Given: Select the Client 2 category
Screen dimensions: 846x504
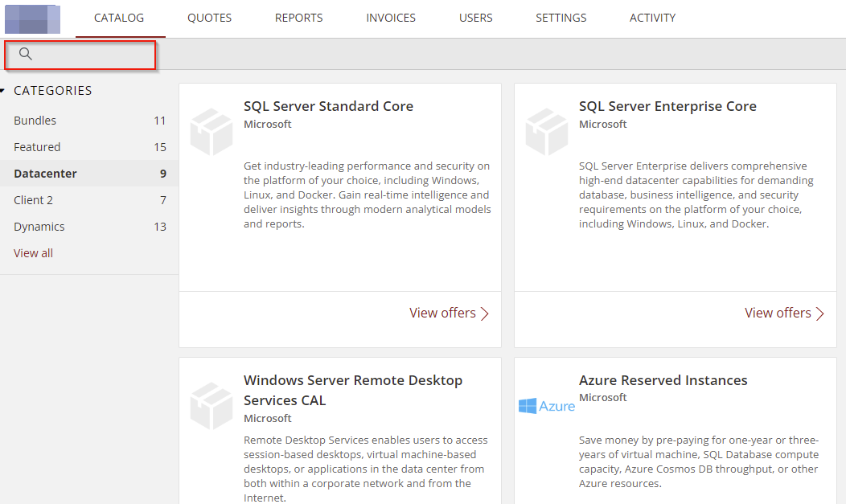Looking at the screenshot, I should pos(89,200).
